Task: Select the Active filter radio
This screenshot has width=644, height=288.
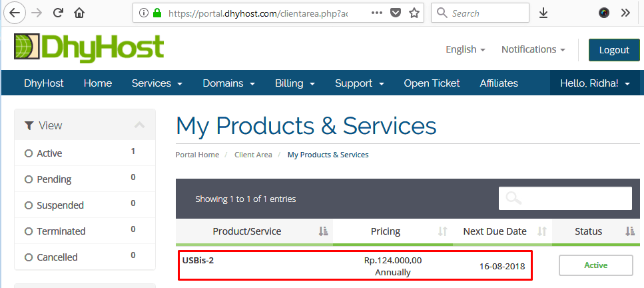Action: pos(29,153)
